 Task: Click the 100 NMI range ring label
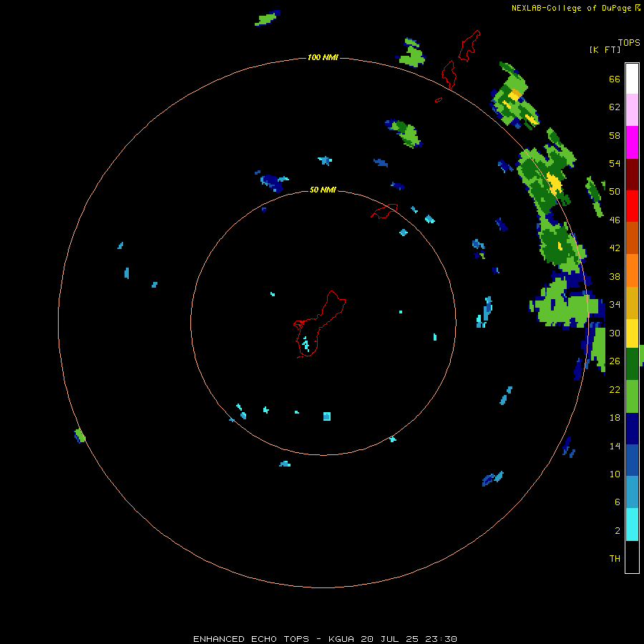pos(323,57)
